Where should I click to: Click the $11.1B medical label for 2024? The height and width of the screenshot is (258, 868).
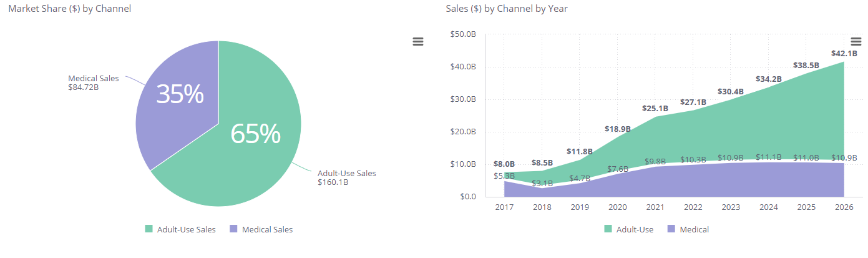pos(768,157)
